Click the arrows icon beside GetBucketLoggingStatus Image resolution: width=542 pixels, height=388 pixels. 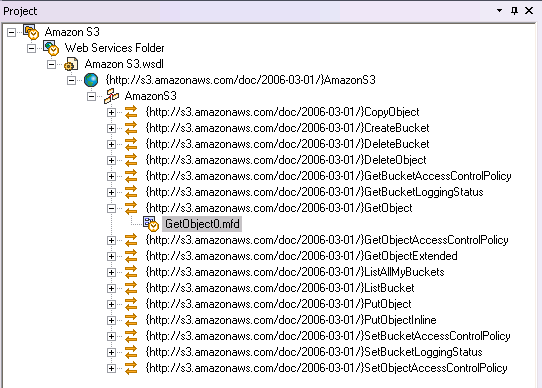[x=131, y=192]
